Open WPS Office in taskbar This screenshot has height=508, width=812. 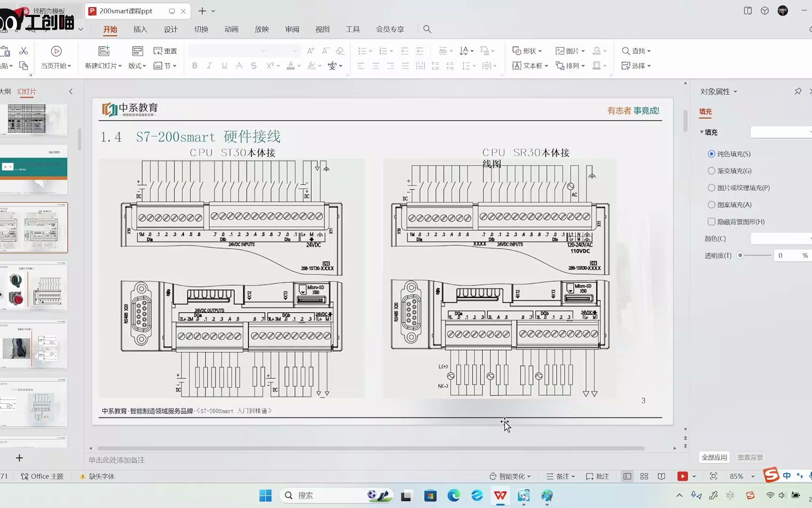[500, 495]
